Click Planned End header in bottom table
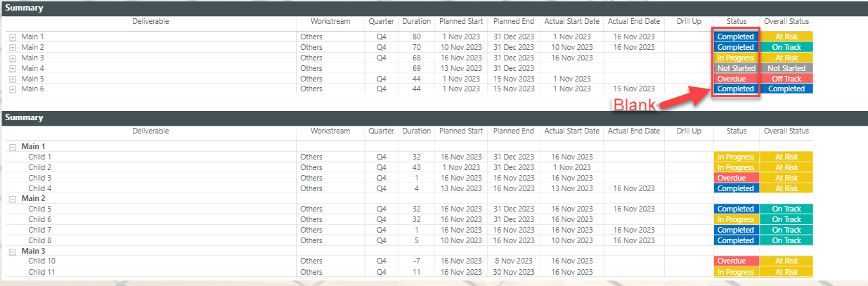The width and height of the screenshot is (868, 286). pyautogui.click(x=514, y=131)
